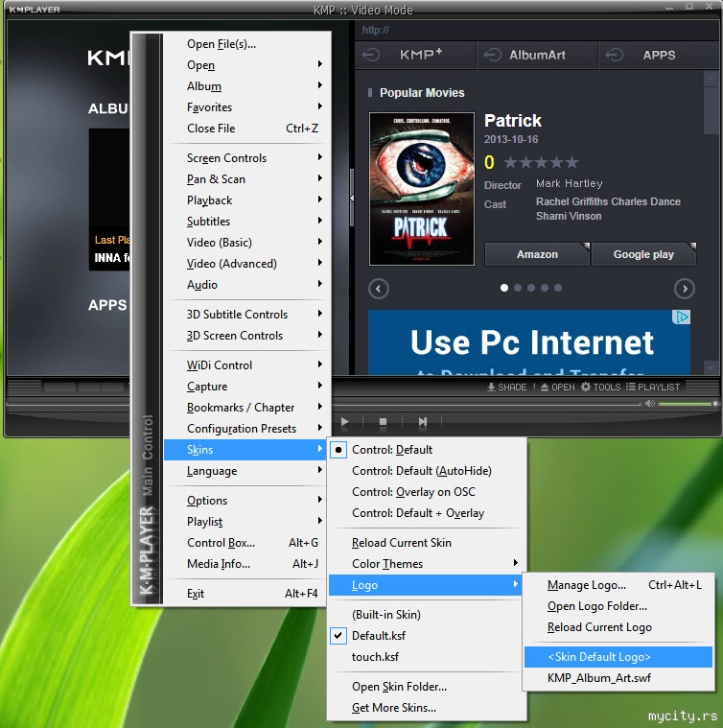Image resolution: width=723 pixels, height=728 pixels.
Task: Click the KMPLAYER logo in title bar
Action: tap(35, 10)
